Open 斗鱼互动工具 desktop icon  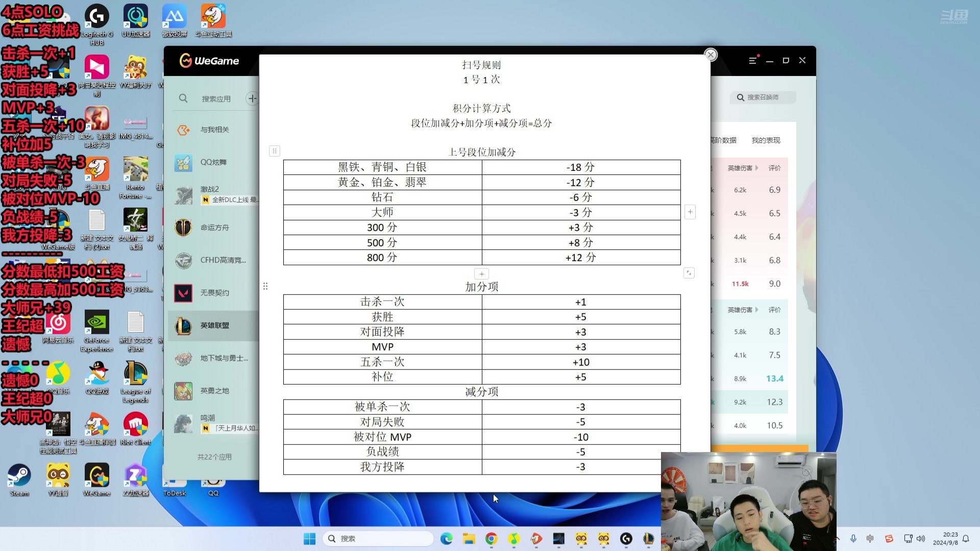click(x=213, y=20)
